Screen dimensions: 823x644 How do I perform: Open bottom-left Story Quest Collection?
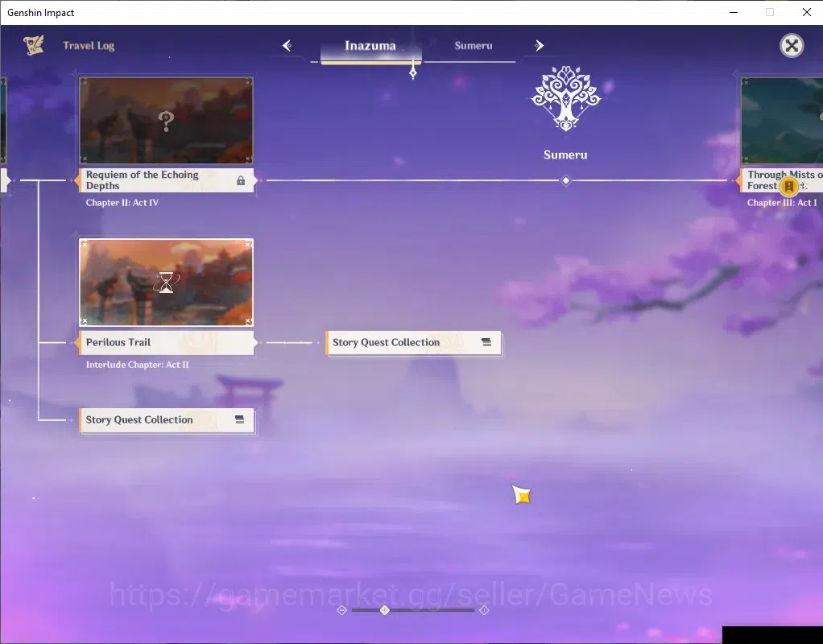pyautogui.click(x=167, y=420)
